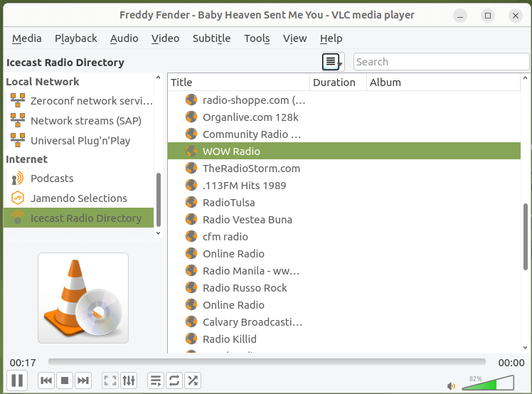Click the Jamendo hexagon icon

18,198
